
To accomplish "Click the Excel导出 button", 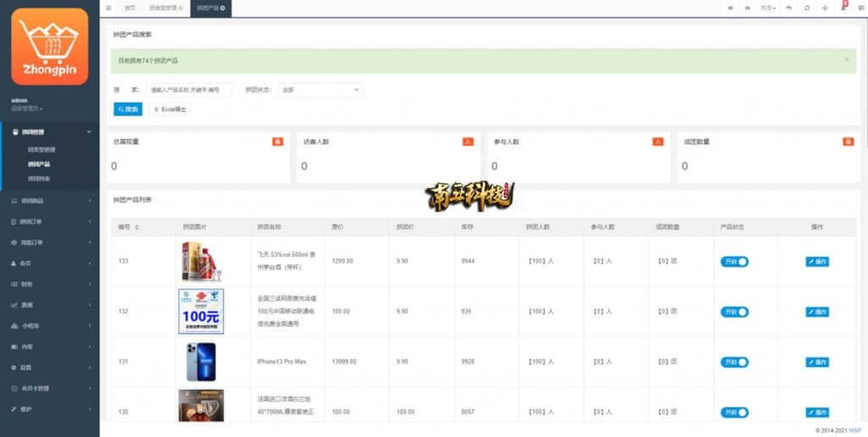I will pyautogui.click(x=170, y=109).
